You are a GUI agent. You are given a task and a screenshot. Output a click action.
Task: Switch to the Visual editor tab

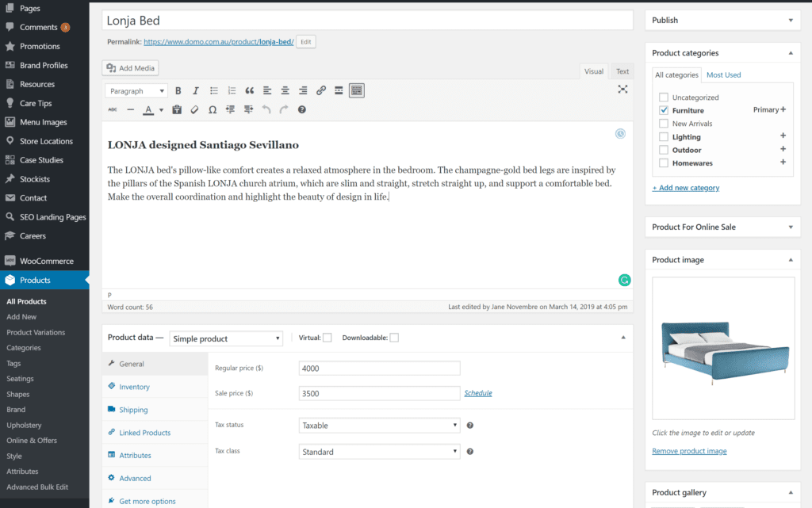click(x=593, y=71)
